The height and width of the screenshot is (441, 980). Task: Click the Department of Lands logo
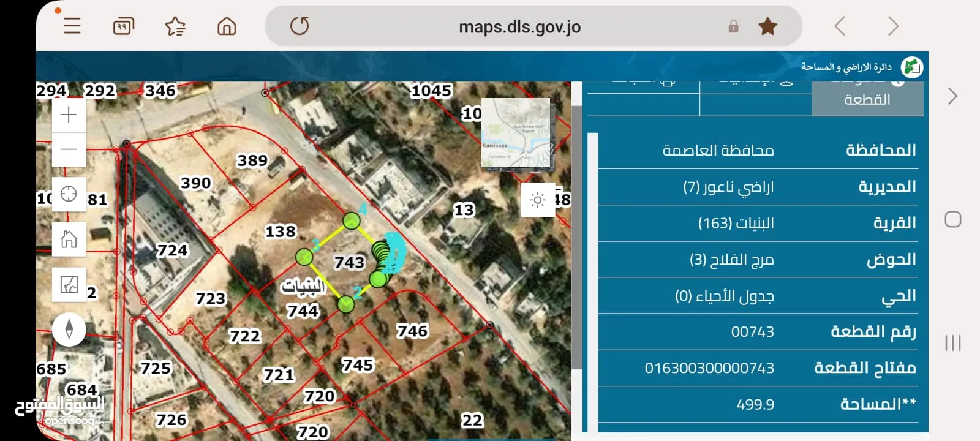click(912, 67)
